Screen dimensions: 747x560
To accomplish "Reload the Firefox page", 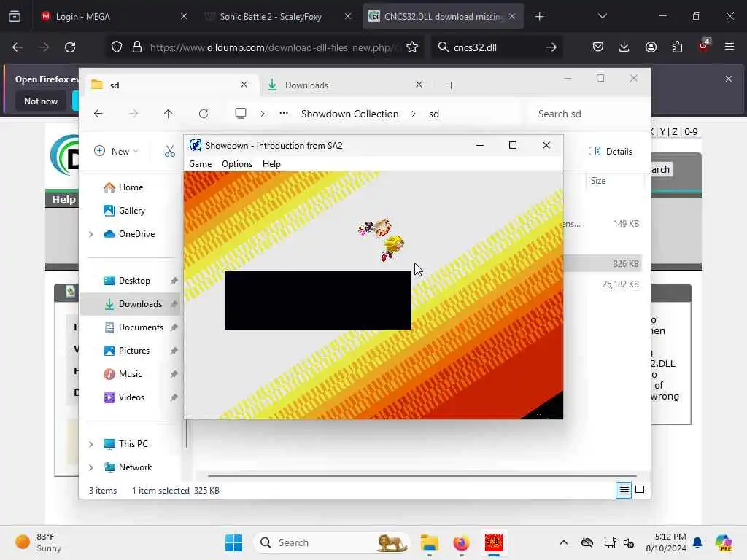I will [x=70, y=47].
